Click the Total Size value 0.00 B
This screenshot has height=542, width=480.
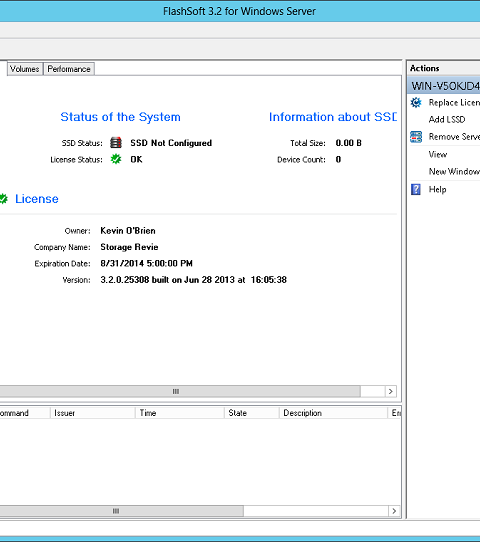click(348, 143)
